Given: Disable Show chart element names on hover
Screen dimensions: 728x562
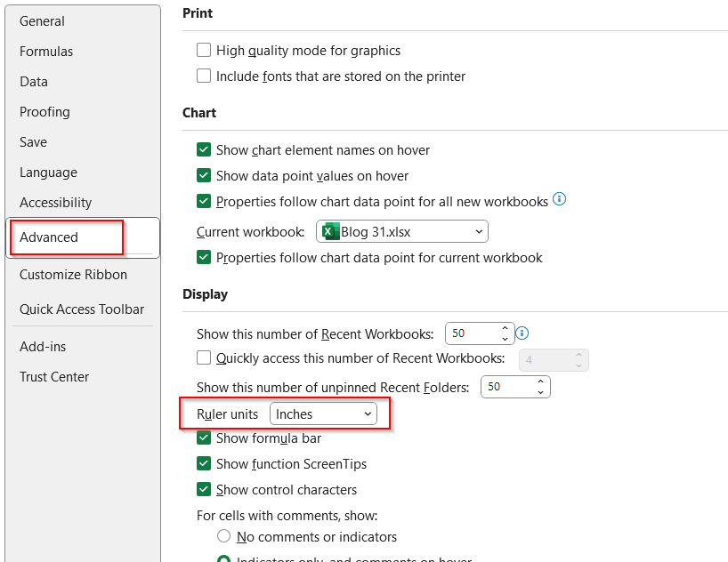Looking at the screenshot, I should click(203, 150).
